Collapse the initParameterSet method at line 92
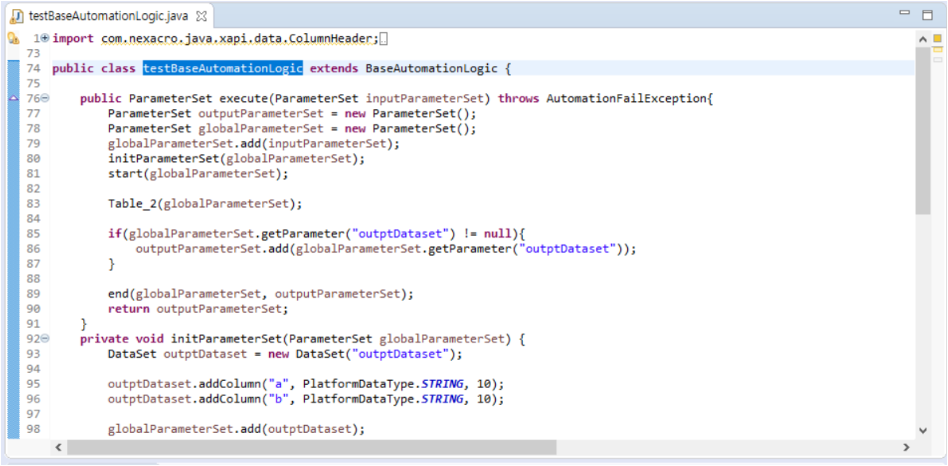The width and height of the screenshot is (948, 466). tap(45, 339)
